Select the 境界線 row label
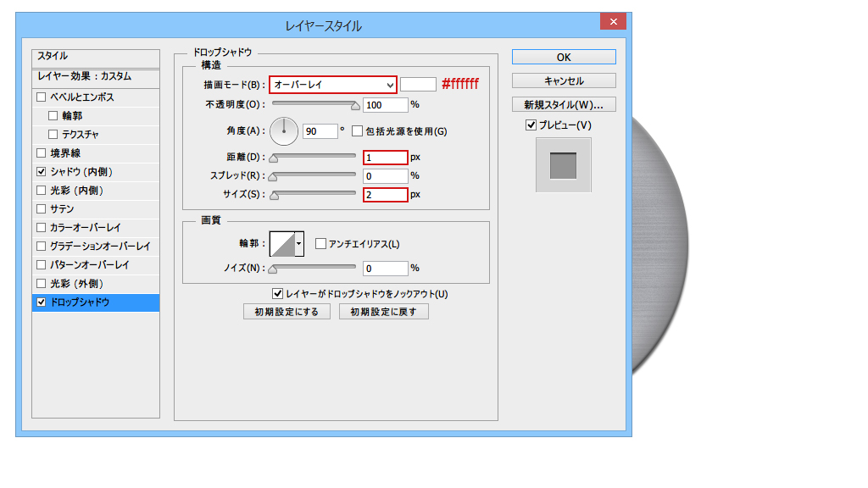Viewport: 868px width, 488px height. click(x=65, y=152)
